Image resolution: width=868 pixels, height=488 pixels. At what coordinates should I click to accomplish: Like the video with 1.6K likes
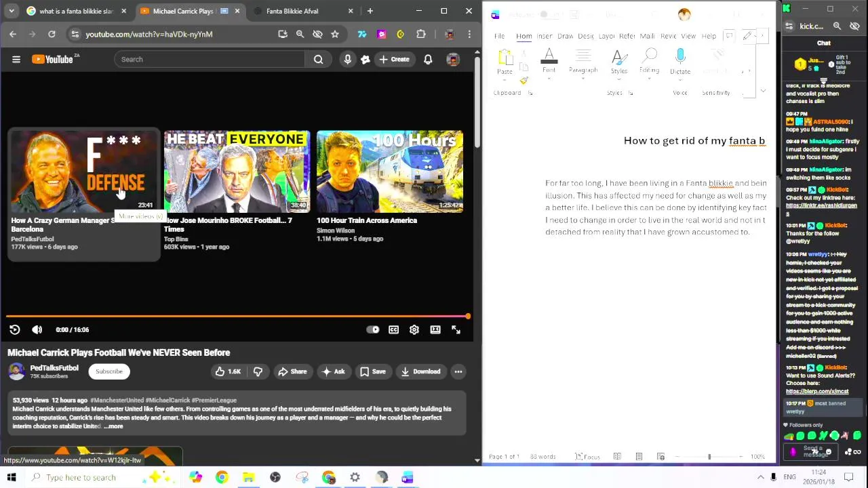(x=228, y=371)
